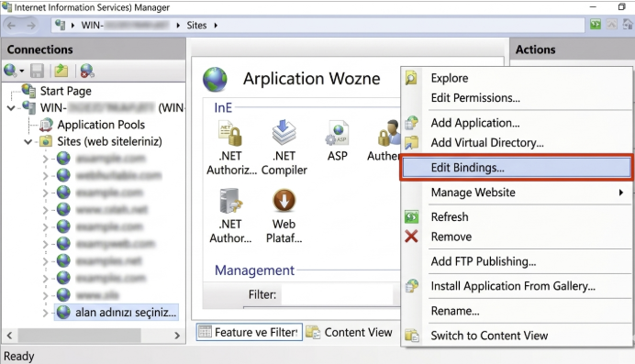Select Start Page in the Connections tree
The image size is (635, 364).
[65, 91]
